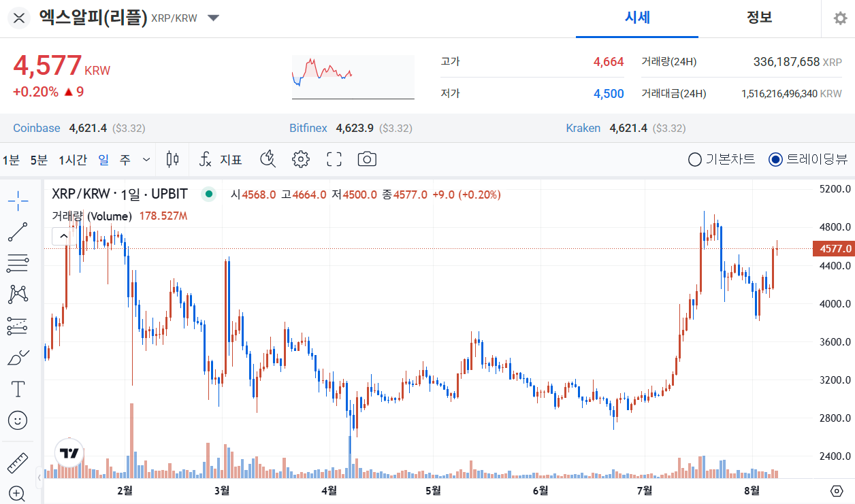Screen dimensions: 855x504
Task: Open the emoji icons tool
Action: (x=18, y=420)
